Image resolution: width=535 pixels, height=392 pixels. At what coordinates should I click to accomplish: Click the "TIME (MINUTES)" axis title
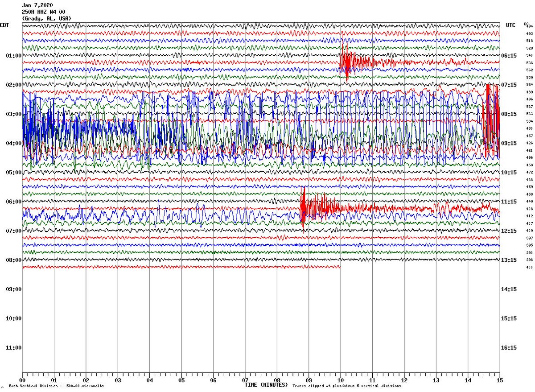click(266, 384)
